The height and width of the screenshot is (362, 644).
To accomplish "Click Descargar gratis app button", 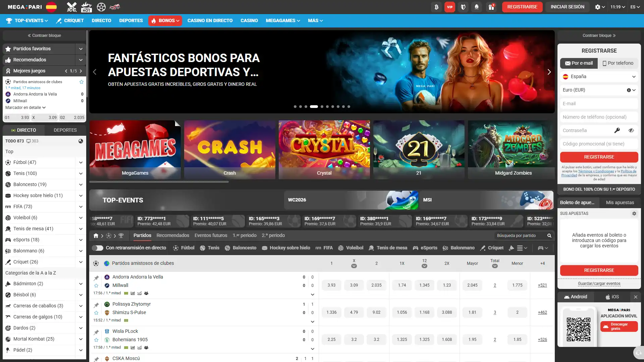I will click(x=619, y=327).
